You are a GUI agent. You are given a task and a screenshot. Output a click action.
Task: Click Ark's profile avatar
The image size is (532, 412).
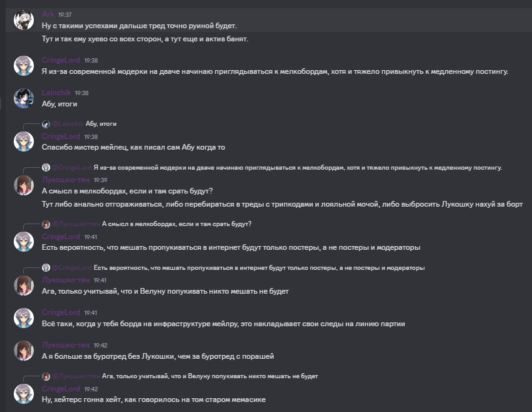[23, 20]
